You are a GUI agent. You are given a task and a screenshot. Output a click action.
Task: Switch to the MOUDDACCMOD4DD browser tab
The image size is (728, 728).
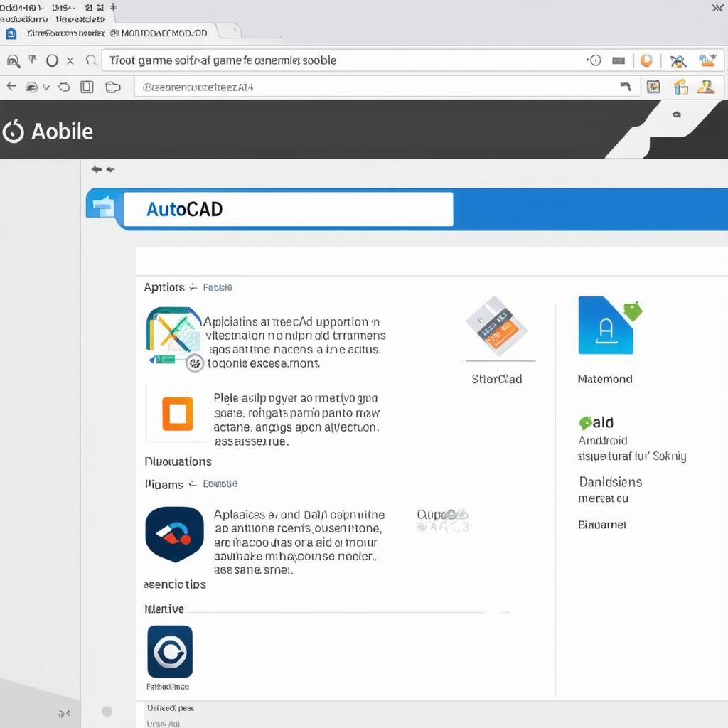164,33
